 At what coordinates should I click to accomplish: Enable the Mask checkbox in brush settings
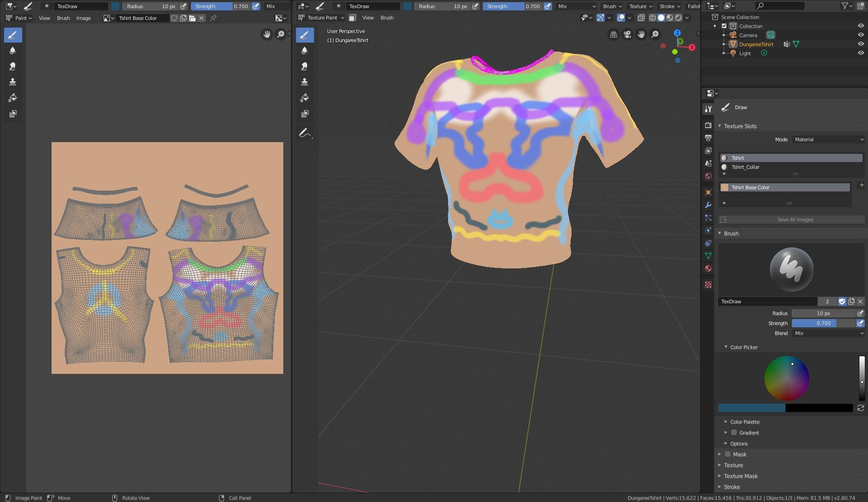(728, 454)
